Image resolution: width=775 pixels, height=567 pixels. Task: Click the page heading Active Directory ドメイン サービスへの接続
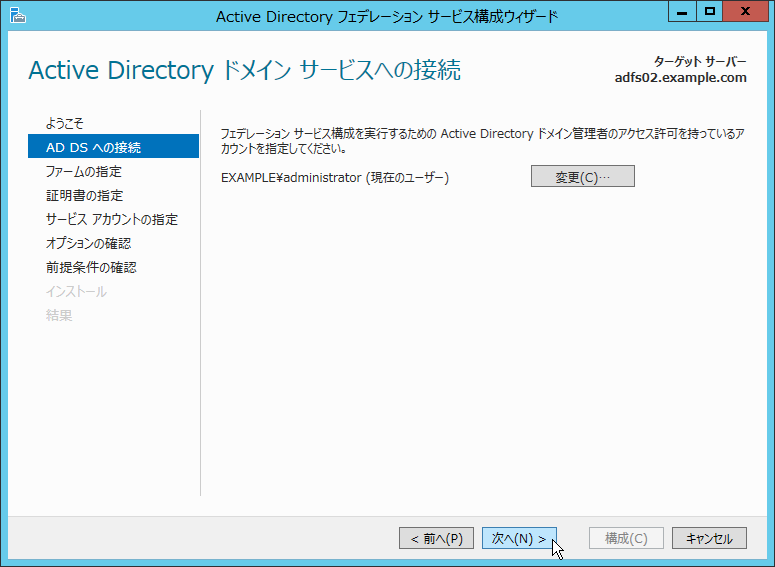(x=245, y=70)
